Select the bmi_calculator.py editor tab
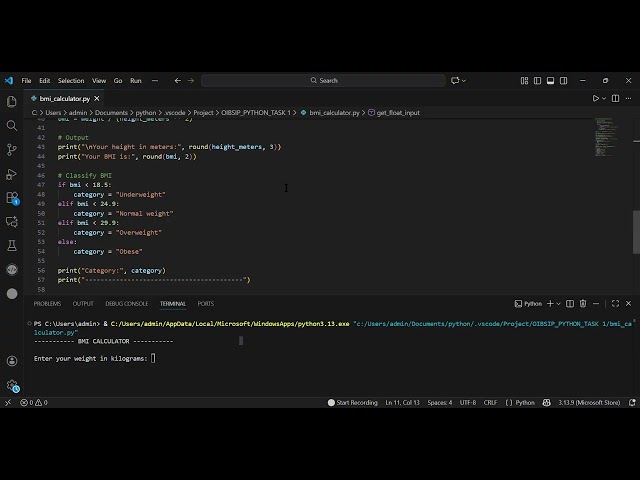Screen dimensions: 640x480 point(64,98)
